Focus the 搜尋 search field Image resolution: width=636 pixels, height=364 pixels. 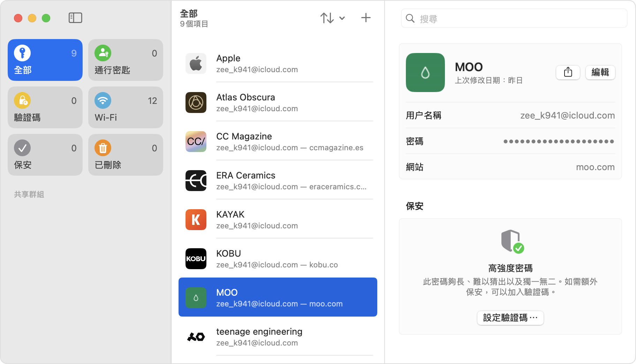click(514, 18)
